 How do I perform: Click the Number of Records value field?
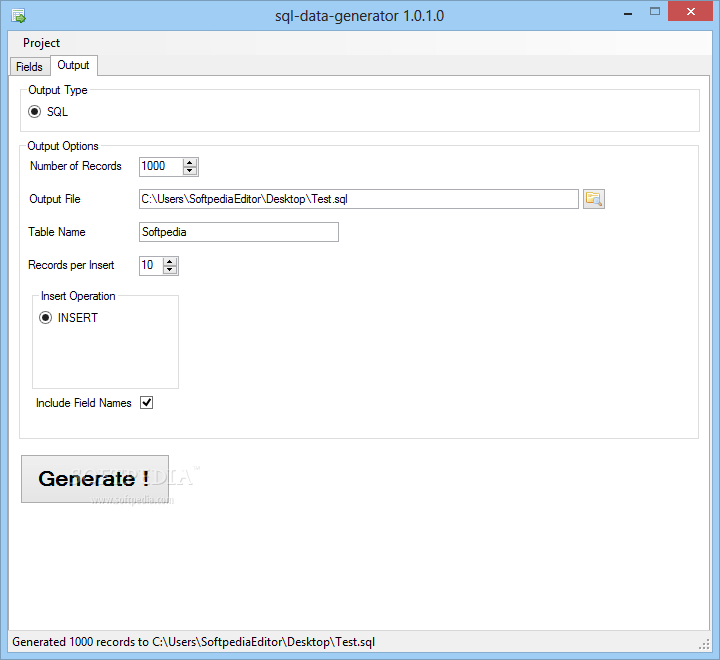(161, 166)
